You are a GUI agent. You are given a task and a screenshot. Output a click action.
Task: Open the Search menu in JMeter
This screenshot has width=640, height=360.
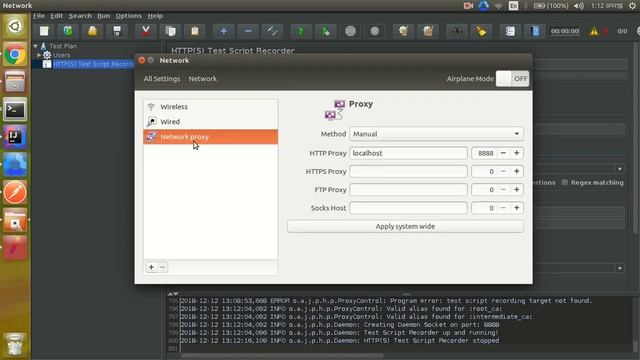[x=80, y=16]
